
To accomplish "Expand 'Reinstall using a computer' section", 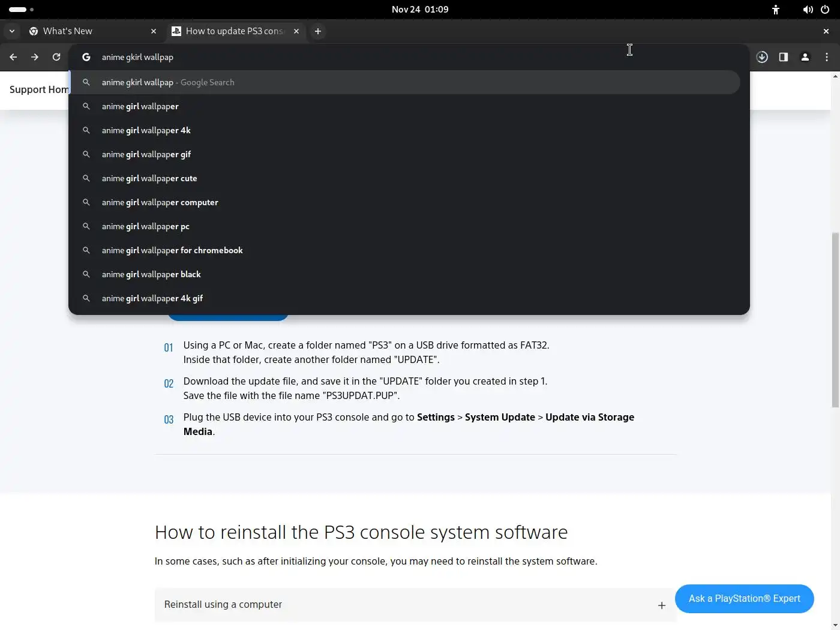I will click(x=415, y=605).
